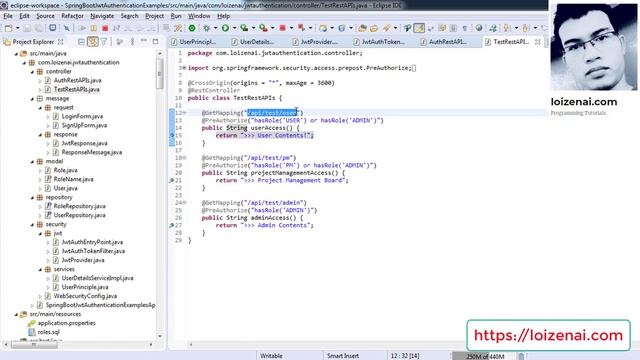
Task: Open dropdown arrow beside Run icon
Action: point(234,28)
